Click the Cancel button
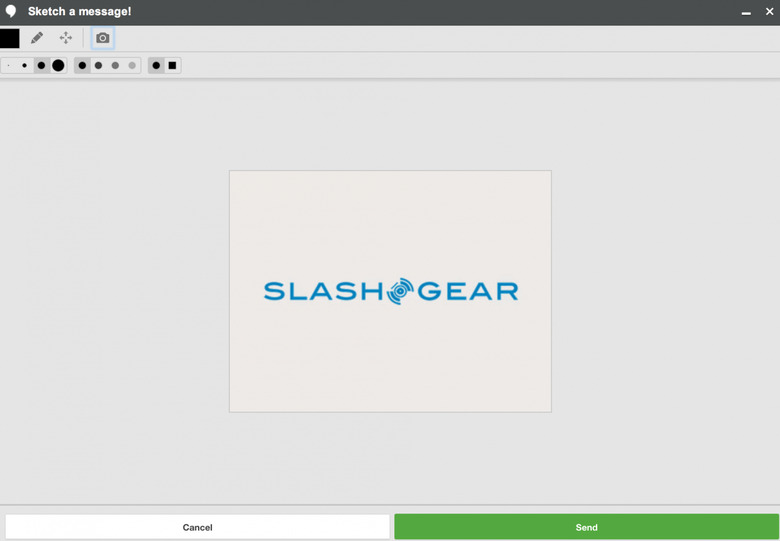 tap(197, 527)
